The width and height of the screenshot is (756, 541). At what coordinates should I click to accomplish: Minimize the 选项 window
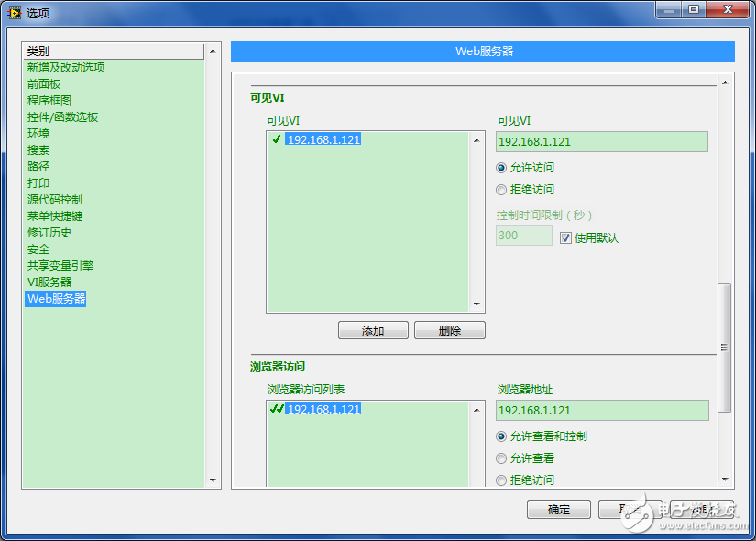pos(669,10)
